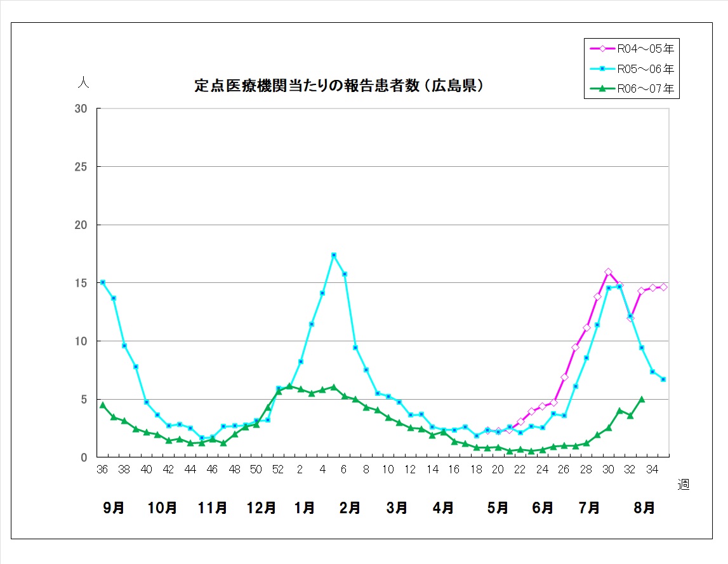The width and height of the screenshot is (728, 564).
Task: Click week 52 on the x-axis
Action: (x=277, y=469)
